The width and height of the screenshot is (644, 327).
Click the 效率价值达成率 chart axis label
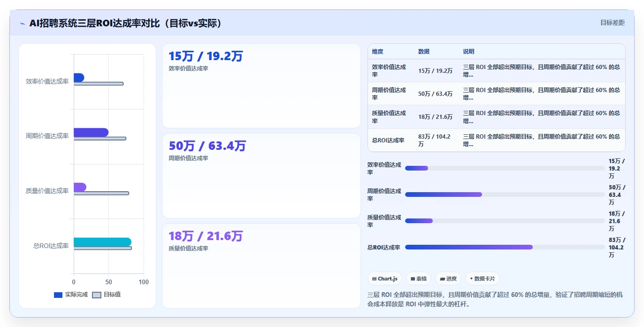47,81
